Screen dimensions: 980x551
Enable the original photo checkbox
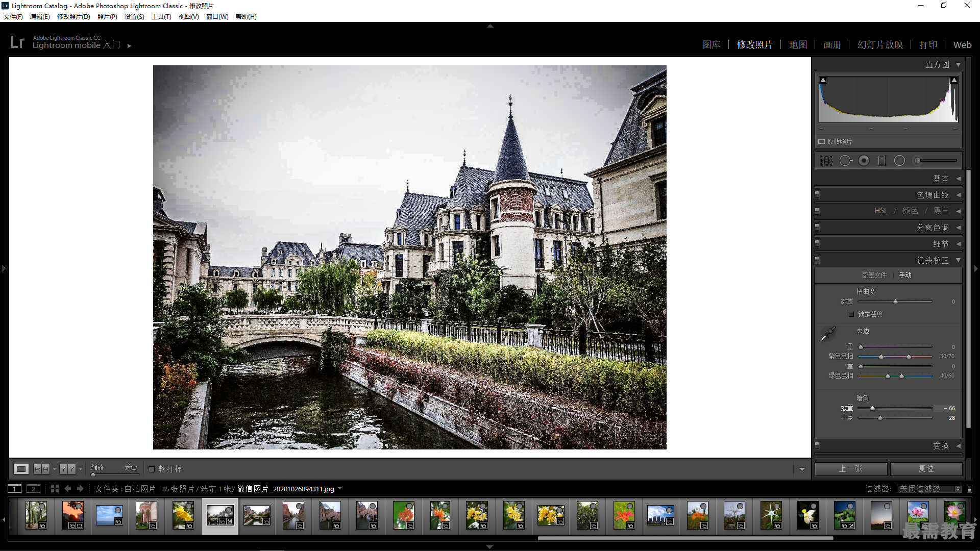(822, 142)
